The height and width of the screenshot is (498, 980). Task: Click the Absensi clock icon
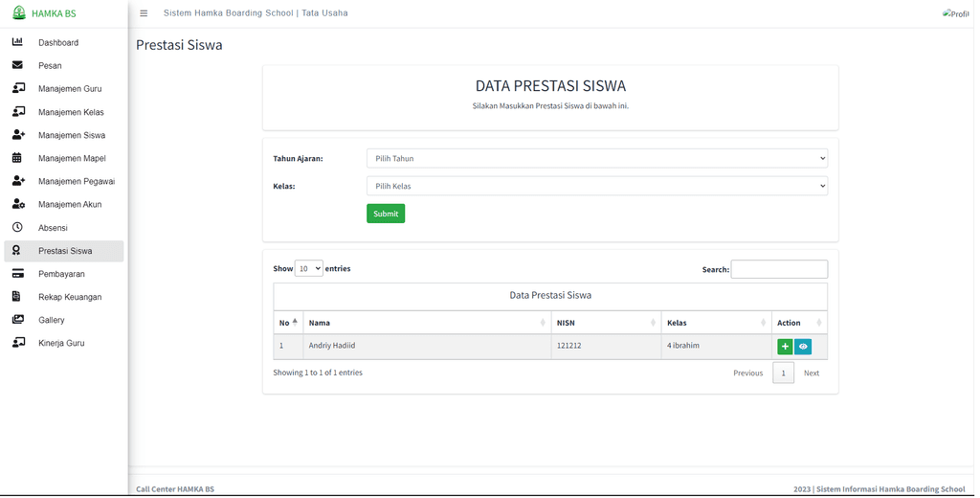[x=17, y=227]
